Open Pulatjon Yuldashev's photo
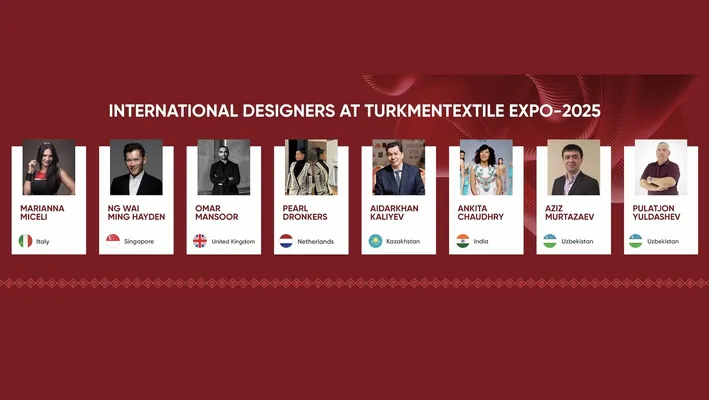 661,167
